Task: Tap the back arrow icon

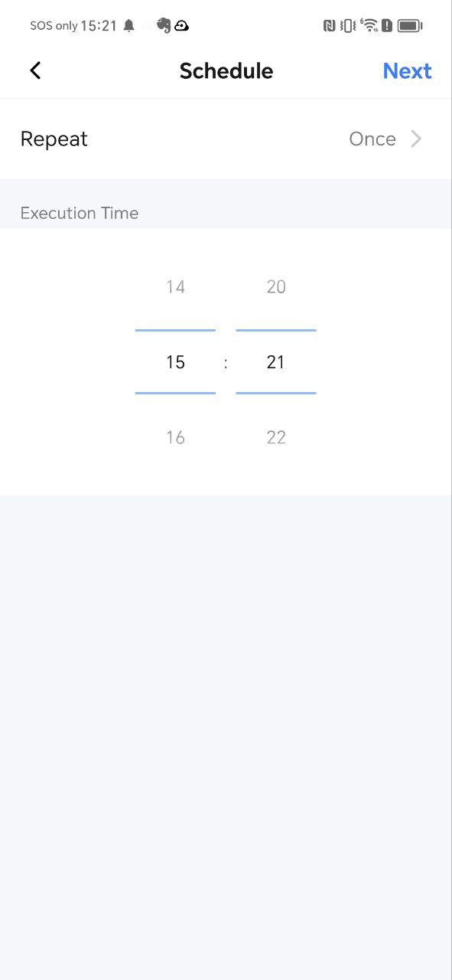Action: (x=35, y=70)
